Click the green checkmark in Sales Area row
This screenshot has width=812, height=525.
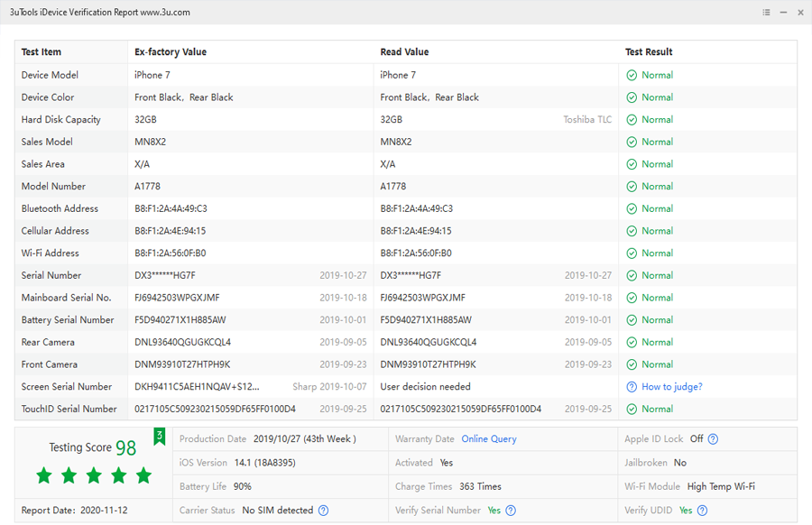[x=632, y=164]
